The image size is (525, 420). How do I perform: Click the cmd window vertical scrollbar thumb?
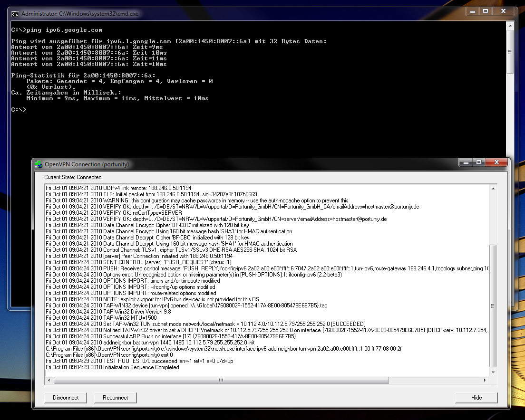[510, 51]
